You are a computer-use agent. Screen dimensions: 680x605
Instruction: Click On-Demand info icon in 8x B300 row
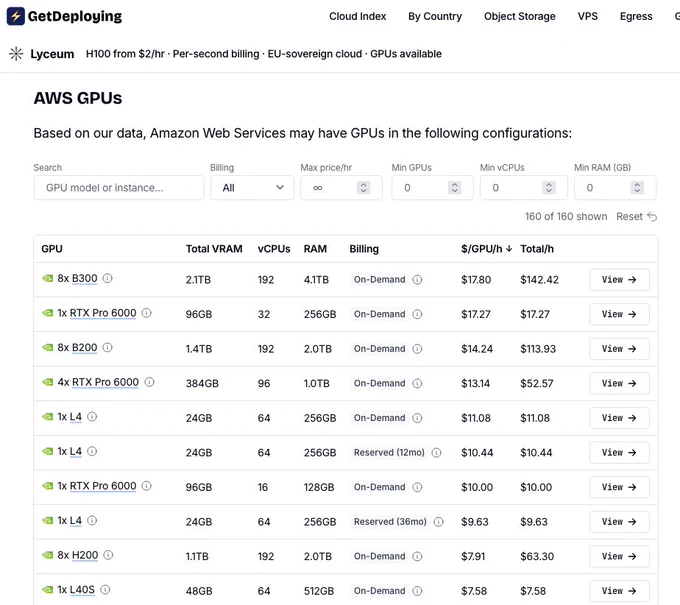pos(417,280)
